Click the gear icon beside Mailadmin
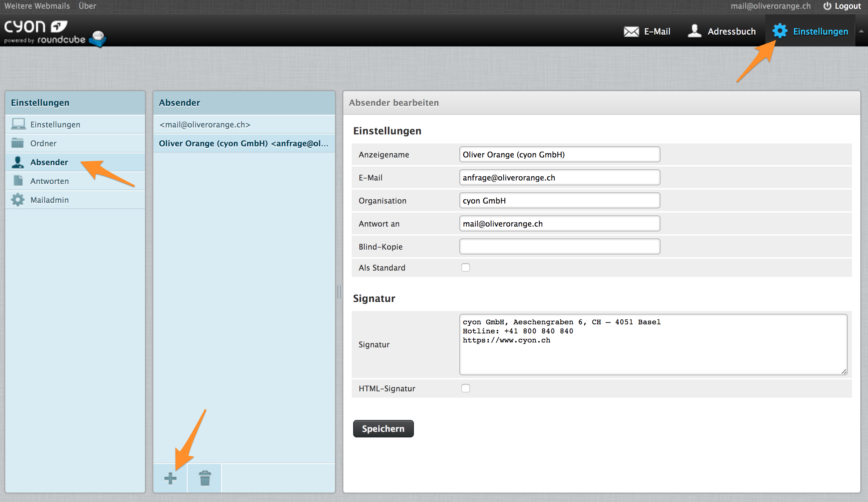This screenshot has width=868, height=502. coord(18,200)
